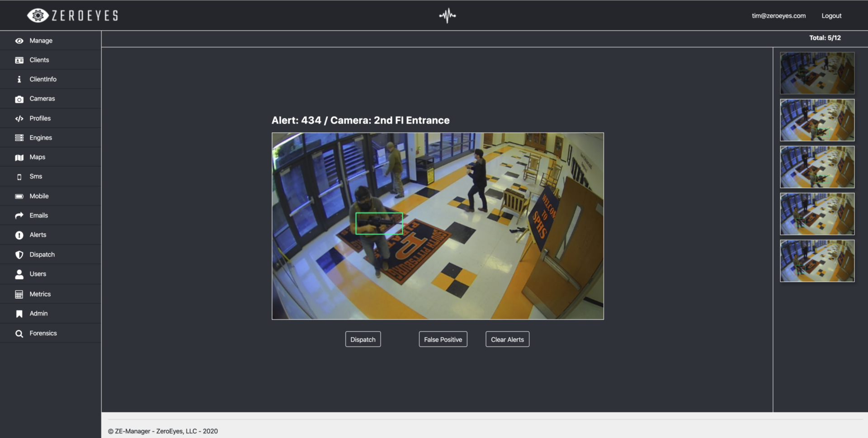Viewport: 868px width, 438px height.
Task: Click the folded map icon beside Maps
Action: [19, 157]
